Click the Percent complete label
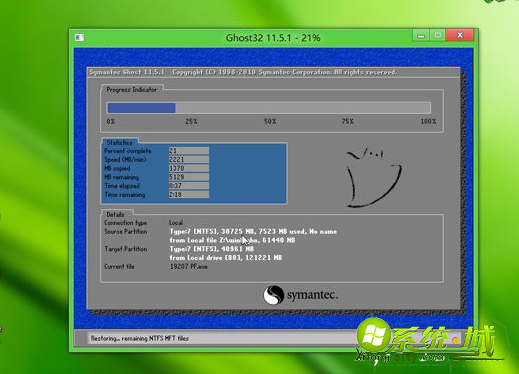The width and height of the screenshot is (519, 374). click(x=128, y=151)
